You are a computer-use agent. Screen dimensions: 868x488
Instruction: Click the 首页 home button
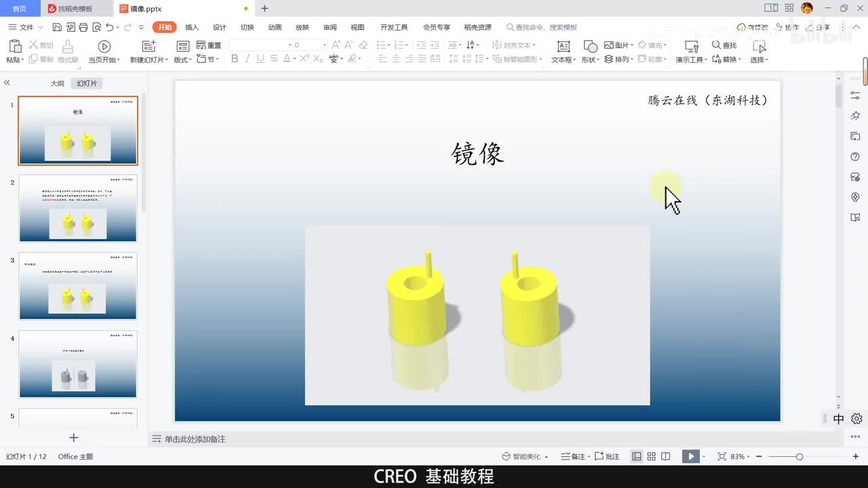(20, 9)
